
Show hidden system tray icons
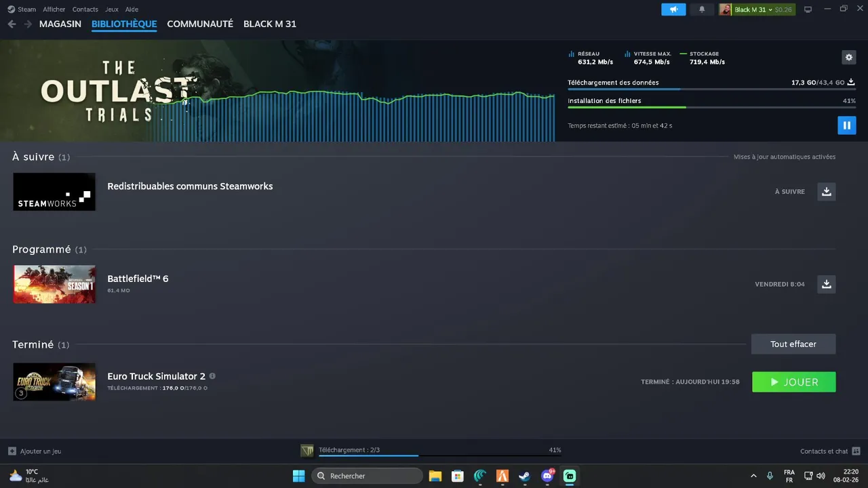coord(753,476)
